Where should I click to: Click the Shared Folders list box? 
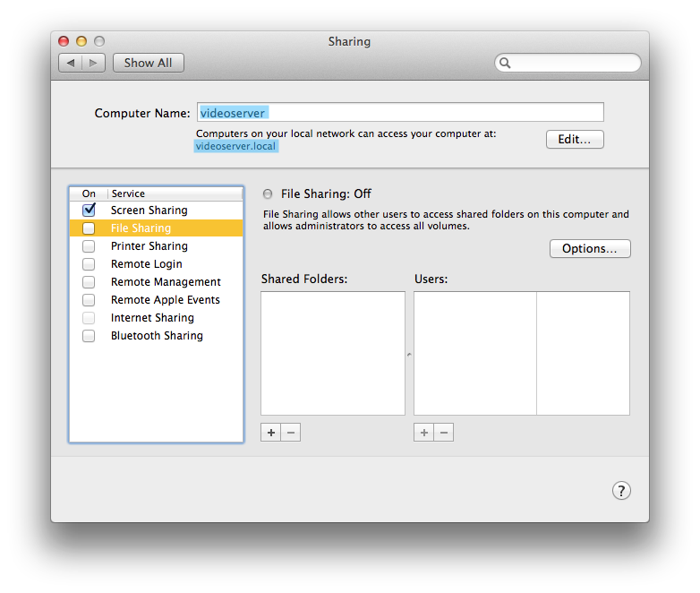[x=333, y=354]
